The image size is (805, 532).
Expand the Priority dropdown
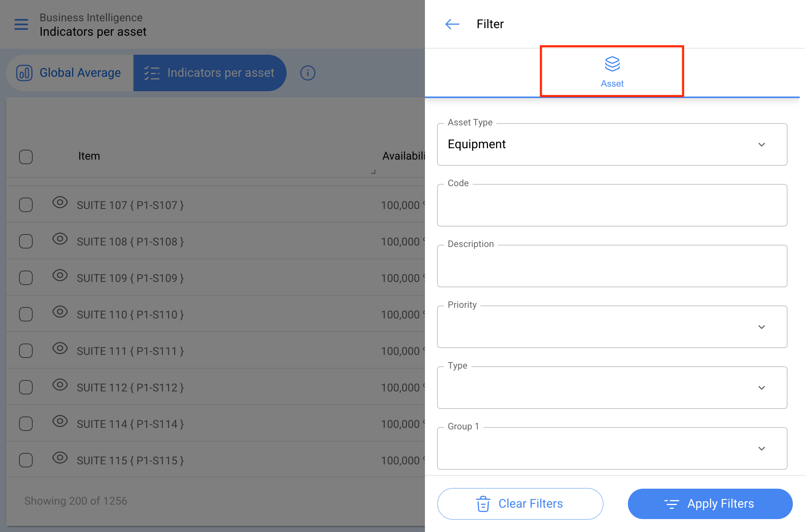click(x=612, y=327)
